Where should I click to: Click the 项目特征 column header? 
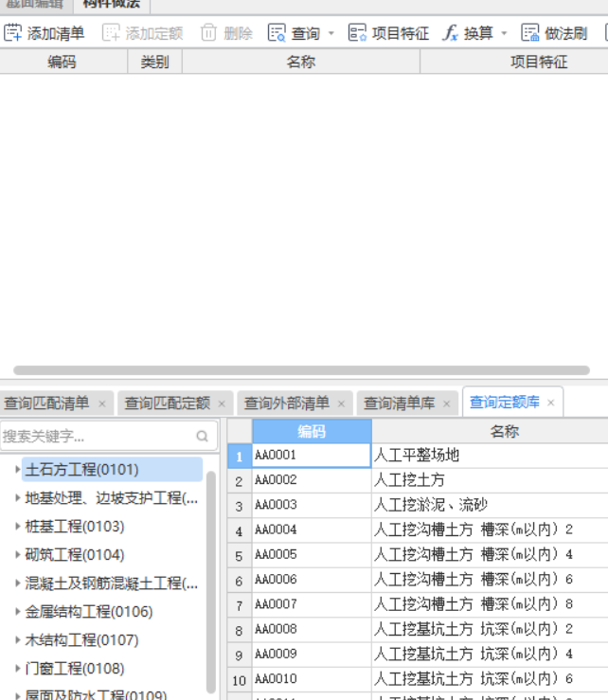pyautogui.click(x=514, y=62)
